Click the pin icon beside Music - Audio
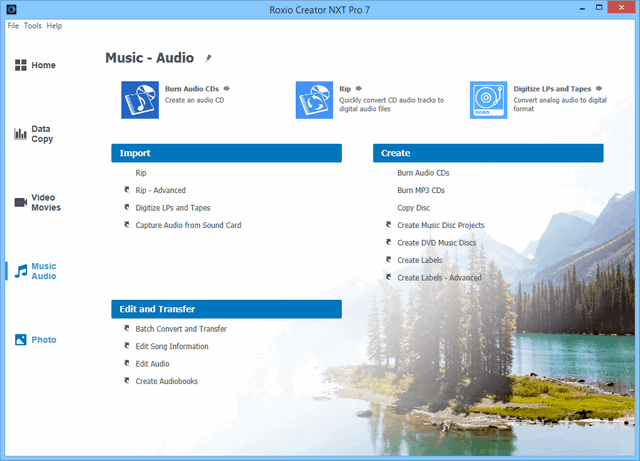Viewport: 640px width, 461px height. pos(208,58)
